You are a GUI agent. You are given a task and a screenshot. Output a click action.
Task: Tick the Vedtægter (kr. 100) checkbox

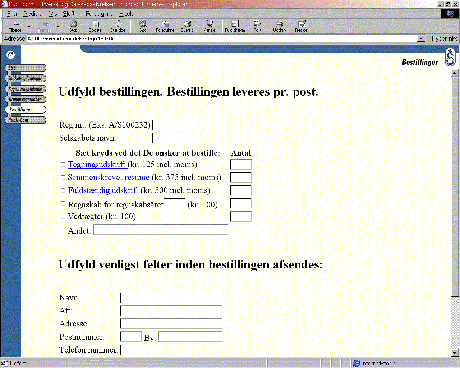click(x=63, y=216)
